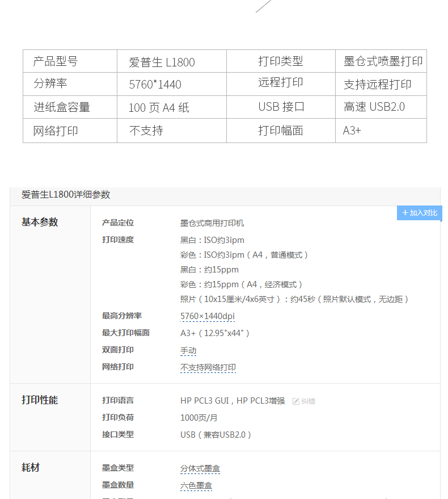Click the 墨仓式商用打印机 value
The width and height of the screenshot is (448, 499).
click(x=212, y=224)
